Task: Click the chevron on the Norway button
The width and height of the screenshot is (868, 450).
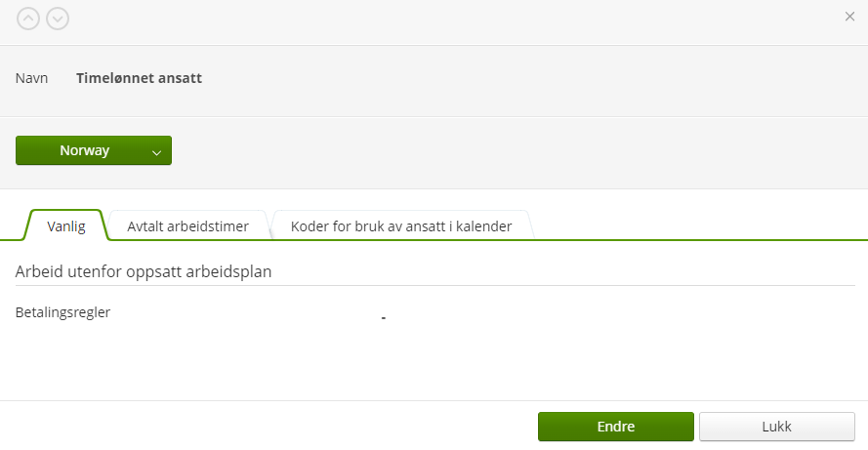Action: [x=156, y=152]
